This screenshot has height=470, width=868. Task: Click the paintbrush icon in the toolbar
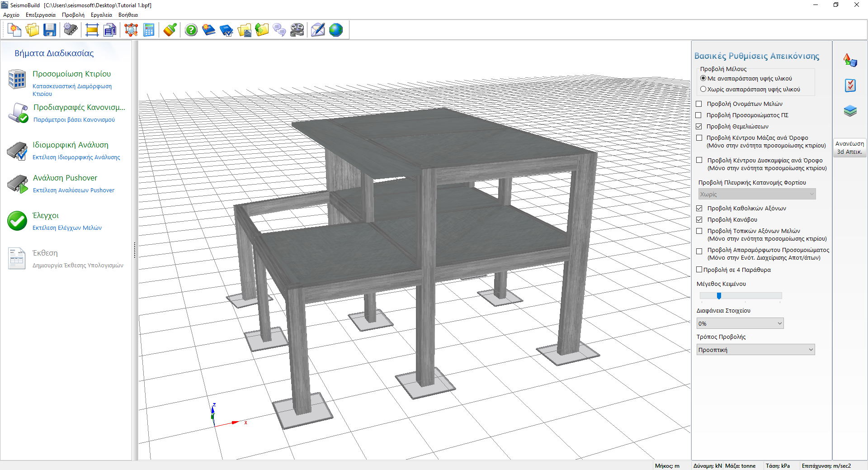click(170, 30)
